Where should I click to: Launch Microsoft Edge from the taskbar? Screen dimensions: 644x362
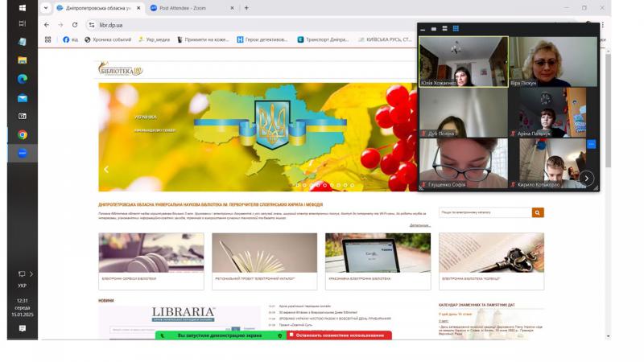[23, 79]
